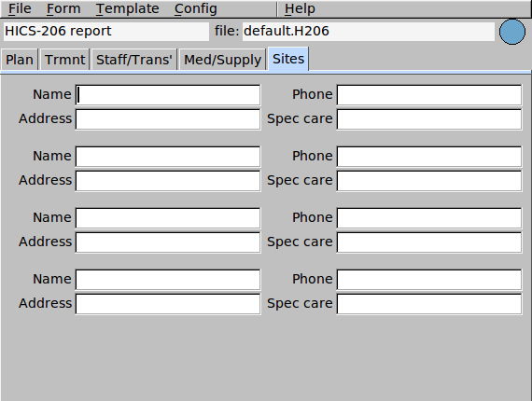
Task: Open the Form menu
Action: pos(63,8)
